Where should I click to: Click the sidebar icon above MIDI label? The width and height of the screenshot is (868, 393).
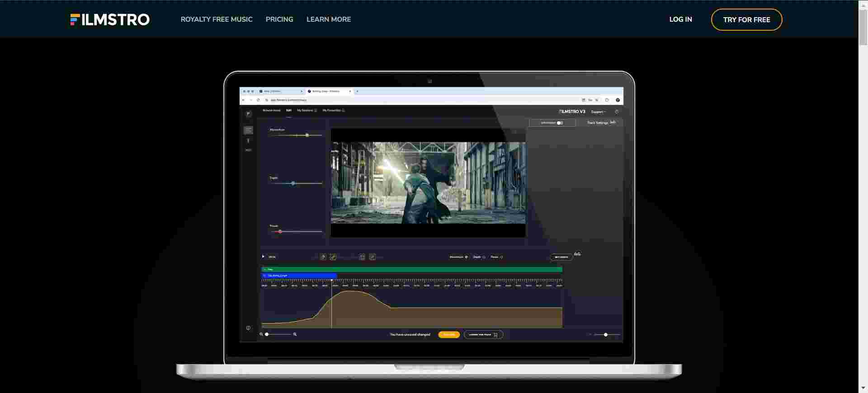click(x=248, y=141)
